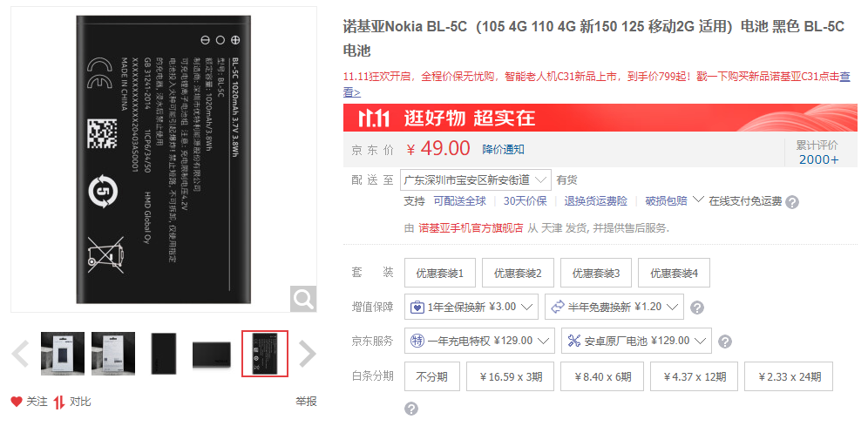Viewport: 868px width, 433px height.
Task: Click the magnifier zoom icon on product image
Action: click(x=302, y=299)
